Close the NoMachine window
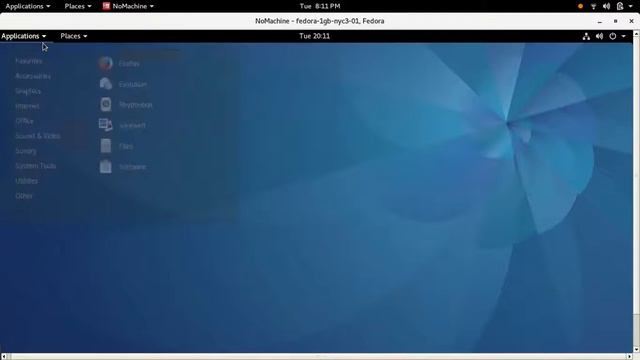The width and height of the screenshot is (640, 360). click(x=631, y=21)
